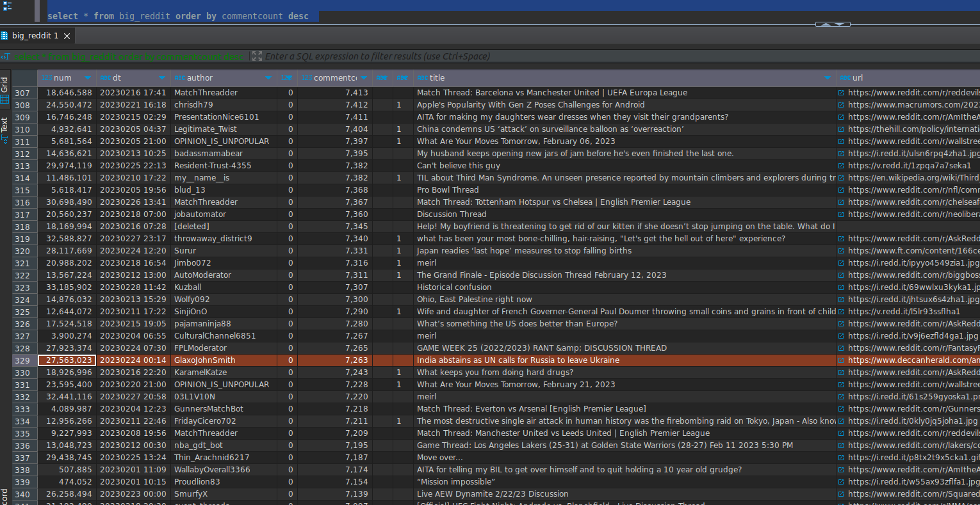Open sort dropdown on title column

click(828, 78)
